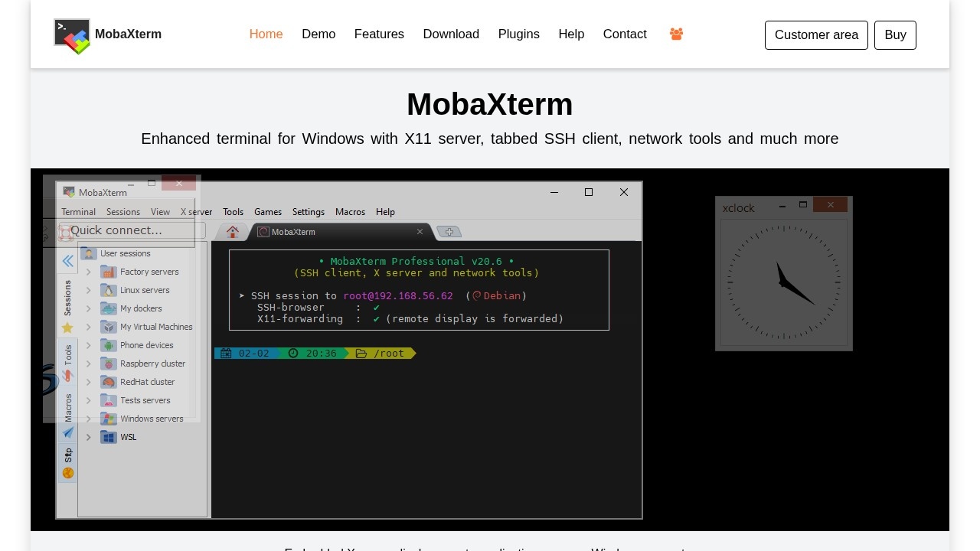The width and height of the screenshot is (980, 551).
Task: Expand the Windows servers group
Action: [89, 419]
